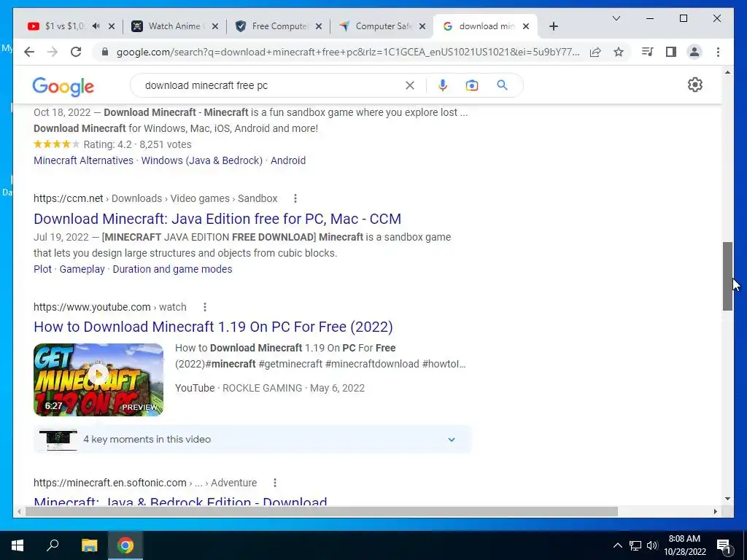Close the download minecraft Google tab
The image size is (747, 560).
click(526, 26)
